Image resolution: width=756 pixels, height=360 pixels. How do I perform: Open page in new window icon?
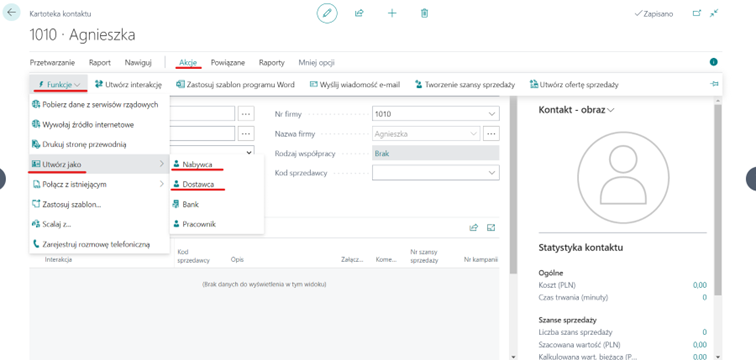point(697,13)
